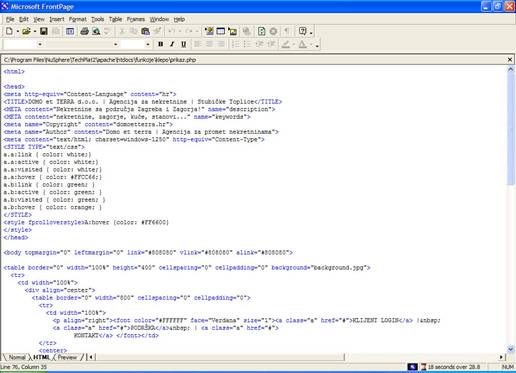The width and height of the screenshot is (516, 373).
Task: Click the Insert Table icon
Action: pyautogui.click(x=221, y=31)
